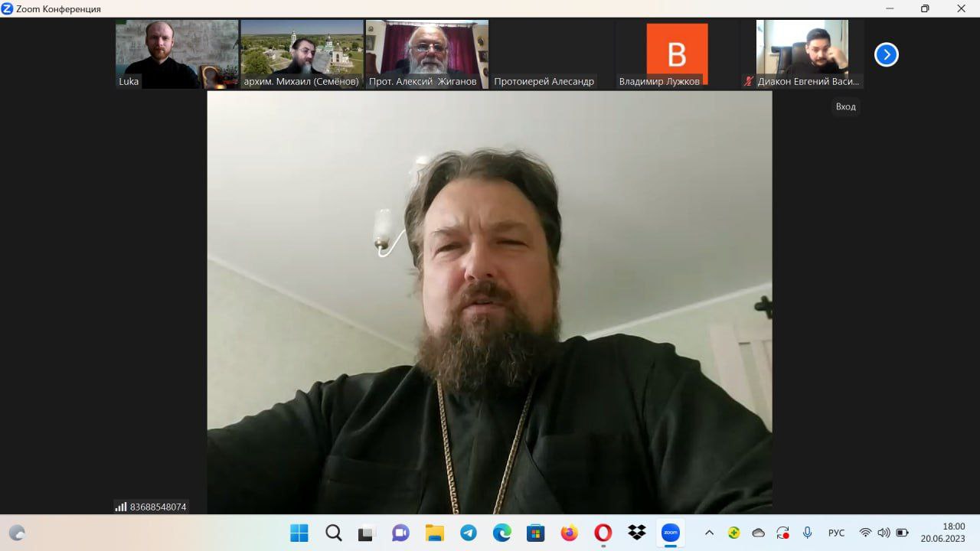The image size is (980, 551).
Task: Click the Владимир Лужков avatar tile
Action: [x=677, y=54]
